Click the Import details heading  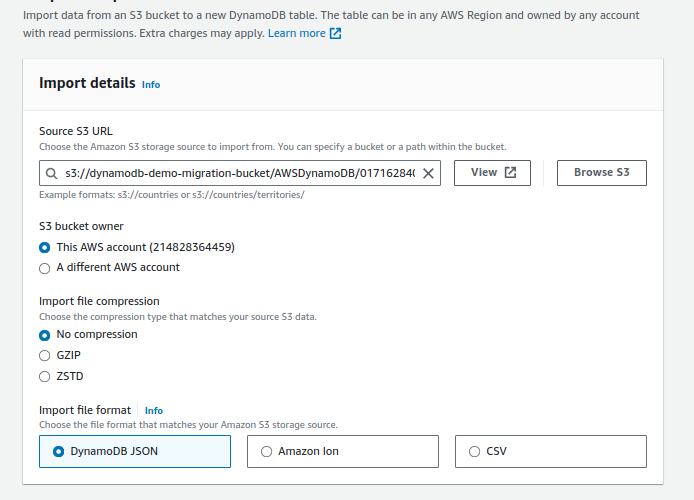coord(87,83)
